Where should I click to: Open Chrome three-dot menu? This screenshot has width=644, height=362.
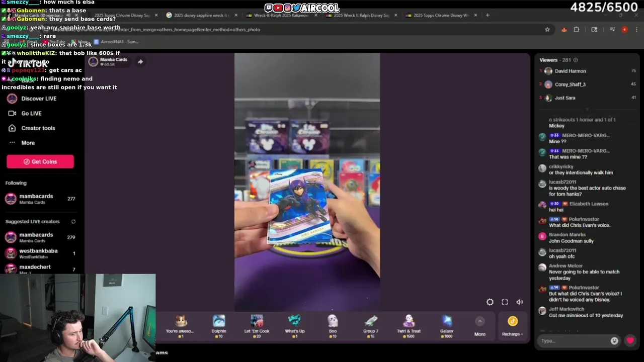tap(635, 30)
